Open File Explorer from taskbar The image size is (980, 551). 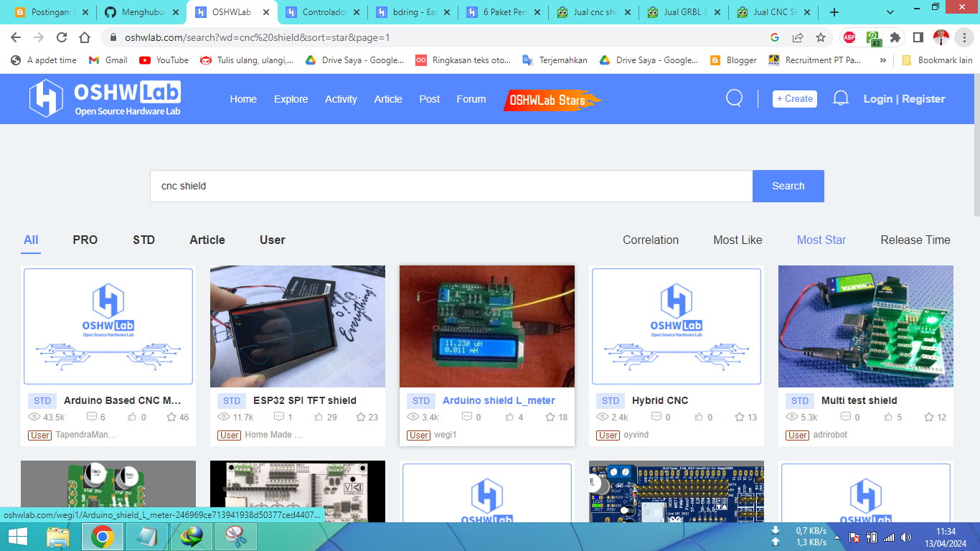pyautogui.click(x=58, y=537)
